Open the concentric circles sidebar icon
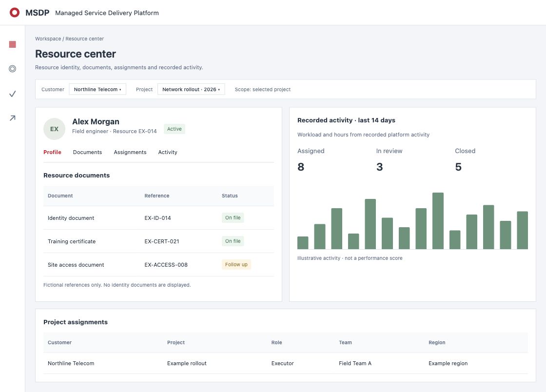The height and width of the screenshot is (392, 546). 13,69
